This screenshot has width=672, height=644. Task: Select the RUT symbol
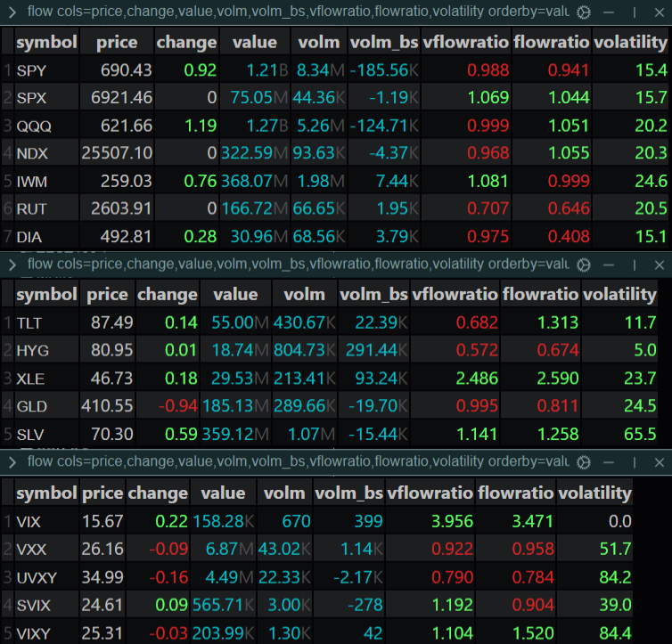click(x=31, y=209)
